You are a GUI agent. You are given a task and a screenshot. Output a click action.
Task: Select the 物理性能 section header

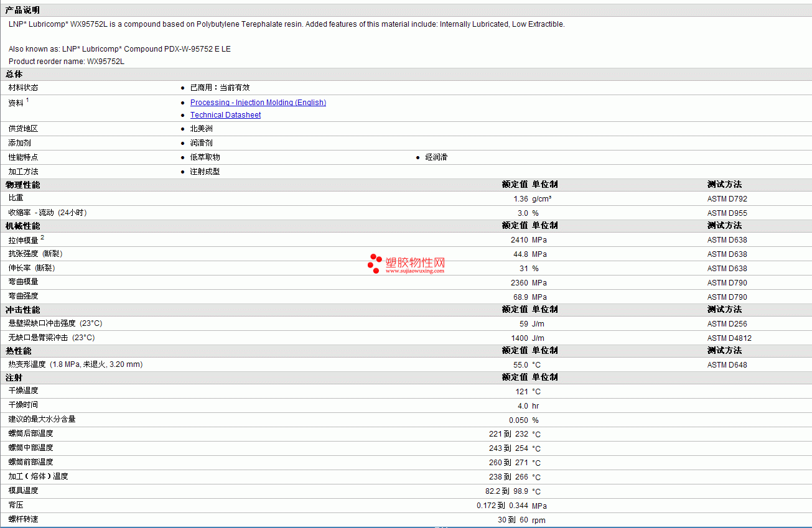[22, 185]
